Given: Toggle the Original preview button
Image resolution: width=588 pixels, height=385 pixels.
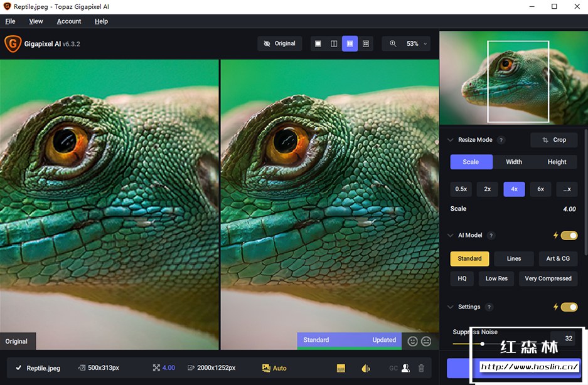Looking at the screenshot, I should point(279,43).
